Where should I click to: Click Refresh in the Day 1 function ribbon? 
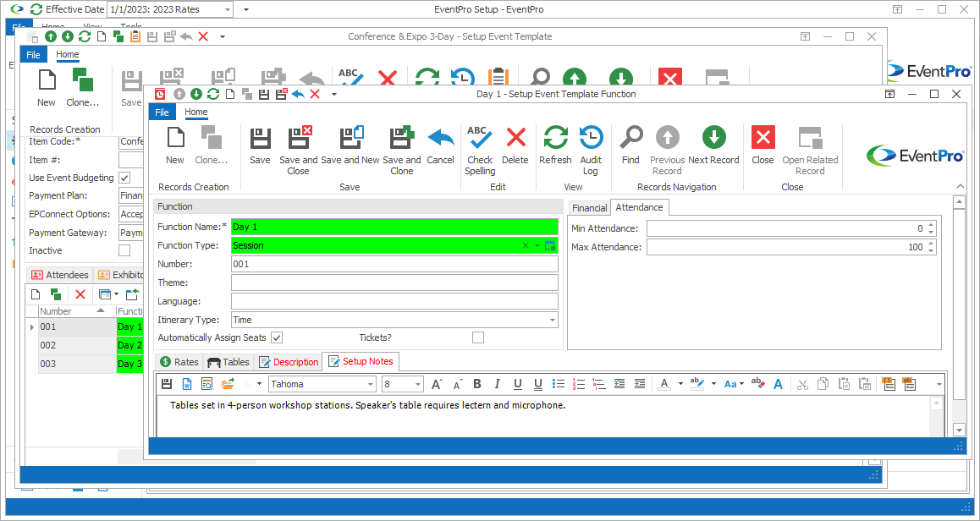[x=556, y=145]
